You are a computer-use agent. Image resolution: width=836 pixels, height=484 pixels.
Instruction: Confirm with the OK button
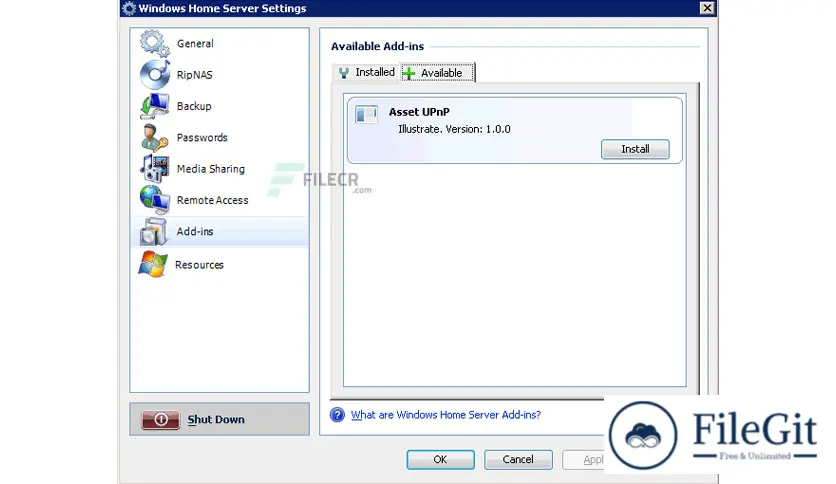[440, 459]
